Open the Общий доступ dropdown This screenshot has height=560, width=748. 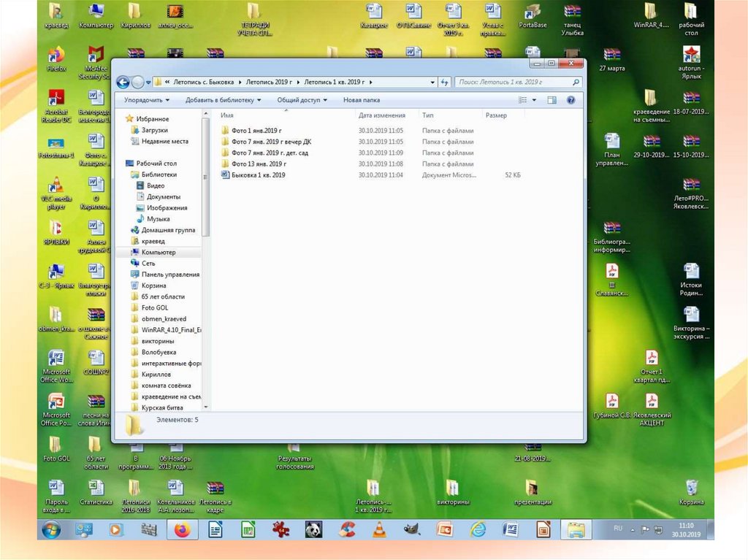[302, 100]
